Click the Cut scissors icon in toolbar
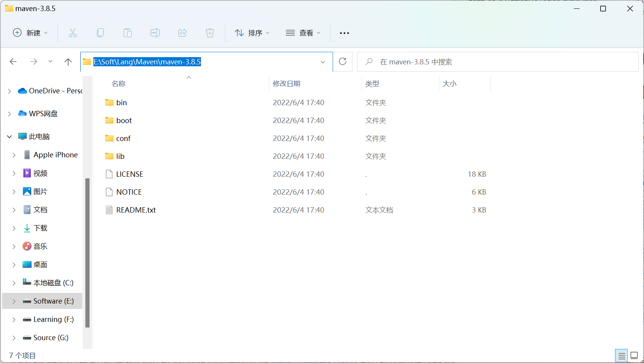Image resolution: width=644 pixels, height=363 pixels. click(72, 33)
